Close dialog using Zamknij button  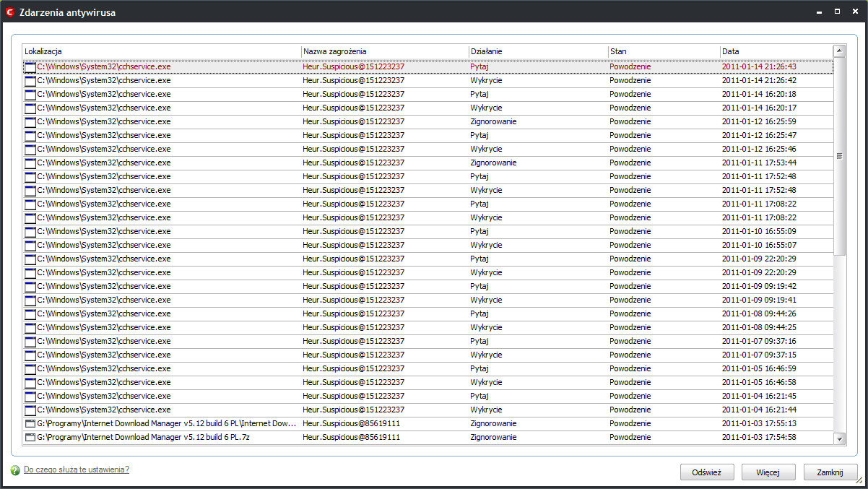coord(830,472)
